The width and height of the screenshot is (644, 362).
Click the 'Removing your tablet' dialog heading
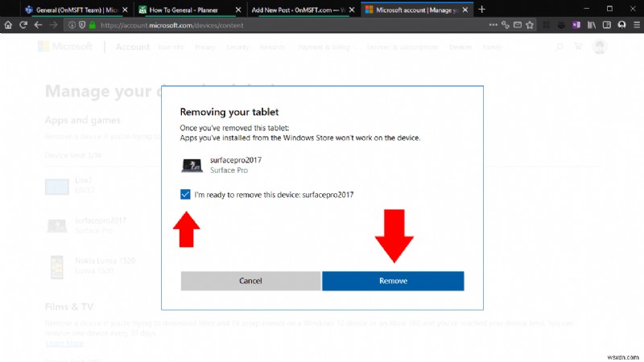coord(229,112)
